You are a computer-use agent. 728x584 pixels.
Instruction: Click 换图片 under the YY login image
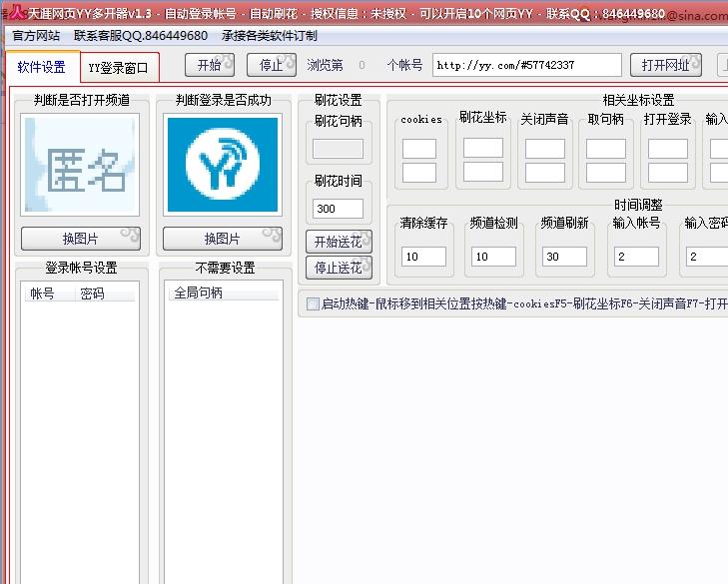tap(222, 239)
